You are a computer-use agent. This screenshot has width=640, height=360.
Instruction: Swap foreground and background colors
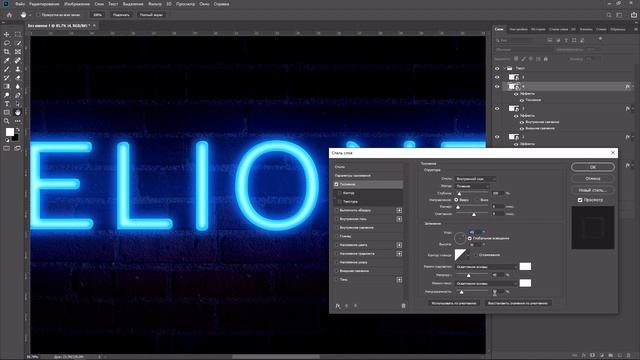tap(17, 130)
